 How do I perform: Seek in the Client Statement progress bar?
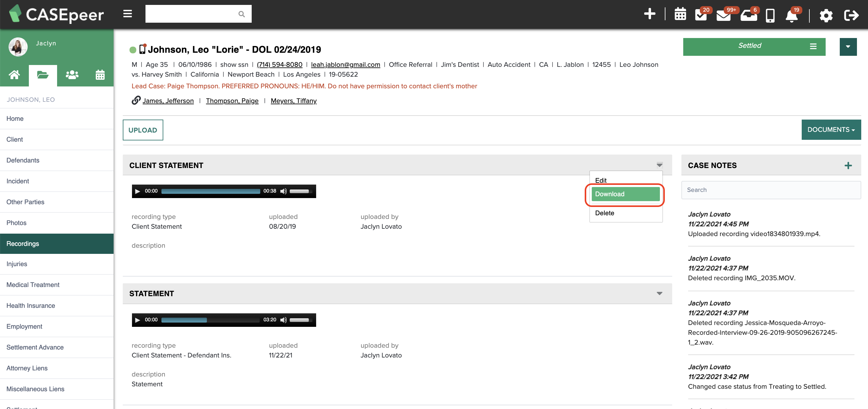pyautogui.click(x=211, y=191)
